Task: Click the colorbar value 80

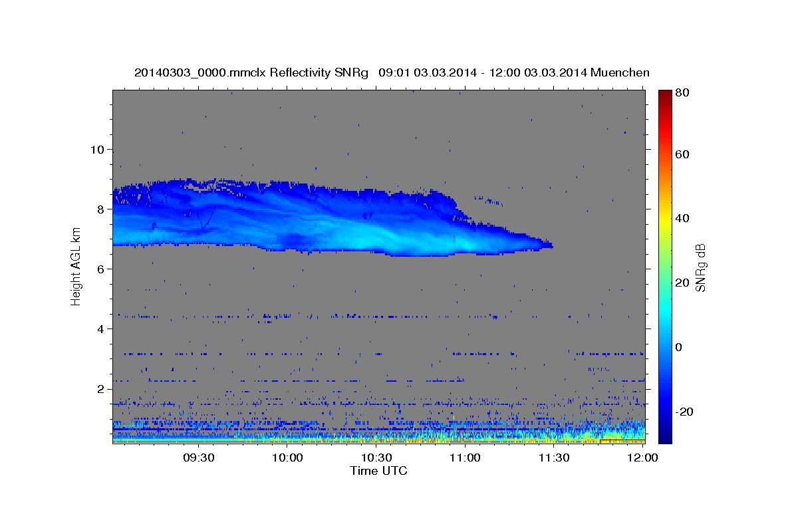Action: 682,92
